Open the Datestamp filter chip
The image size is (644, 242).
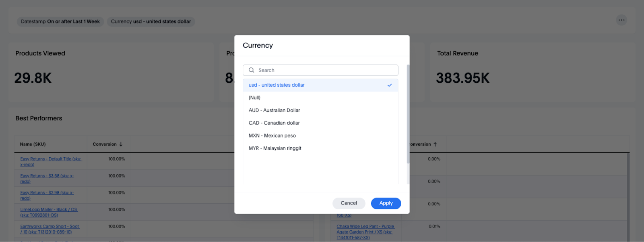[60, 22]
